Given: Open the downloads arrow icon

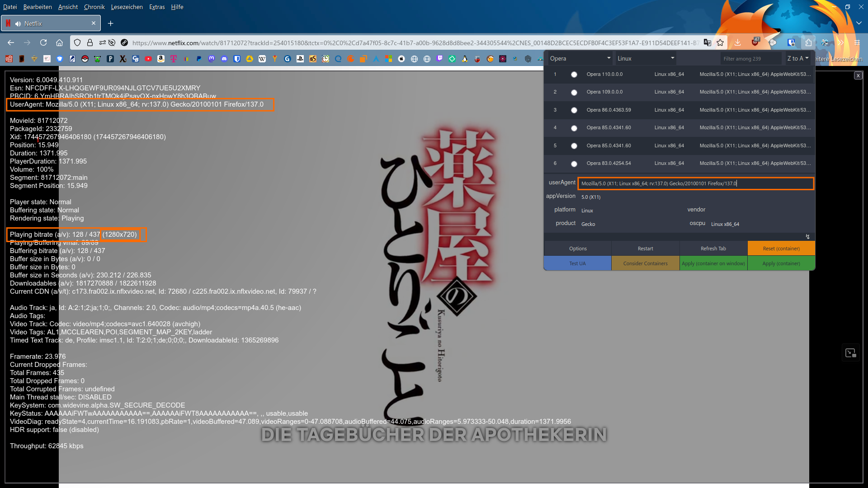Looking at the screenshot, I should click(737, 42).
